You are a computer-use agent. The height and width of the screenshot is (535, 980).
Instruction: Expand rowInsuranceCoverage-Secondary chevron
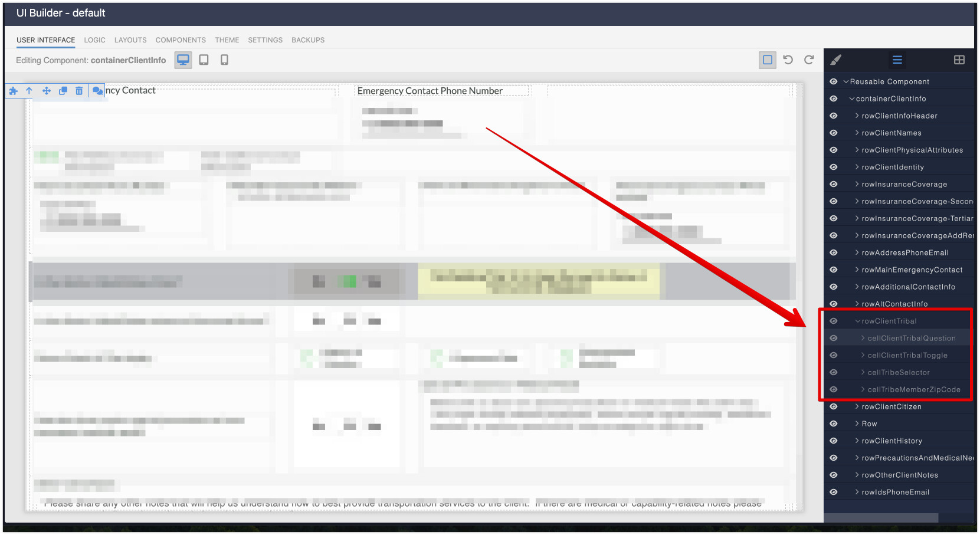pos(857,201)
